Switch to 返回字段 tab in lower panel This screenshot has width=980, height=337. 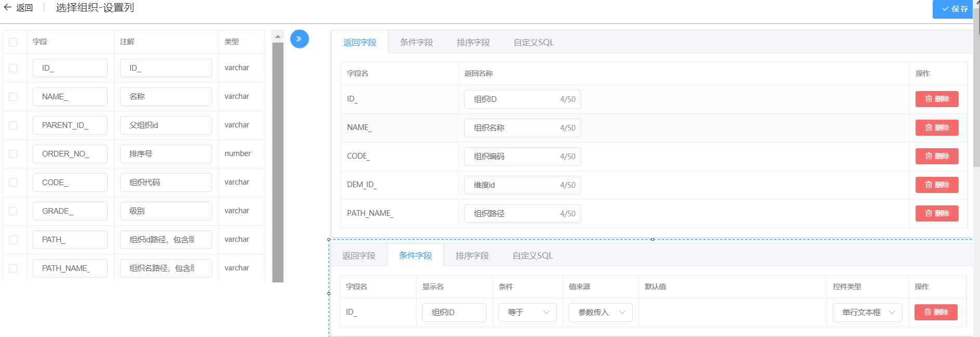[359, 256]
